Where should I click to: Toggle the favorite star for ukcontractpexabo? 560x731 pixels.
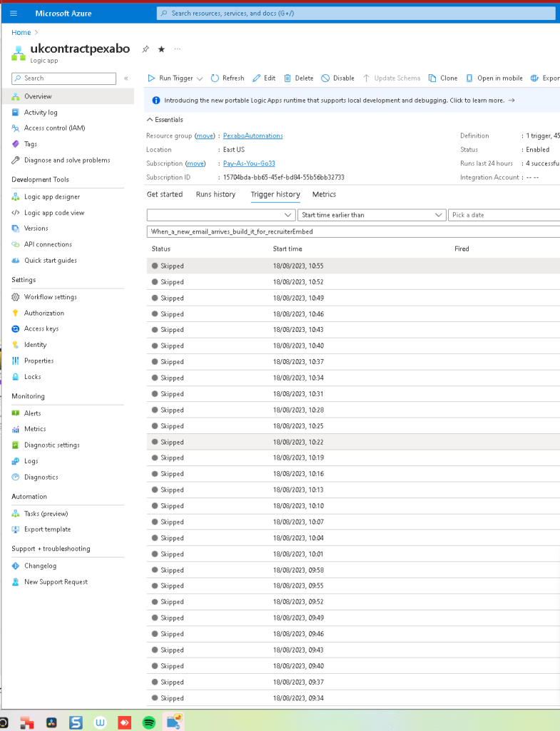161,49
